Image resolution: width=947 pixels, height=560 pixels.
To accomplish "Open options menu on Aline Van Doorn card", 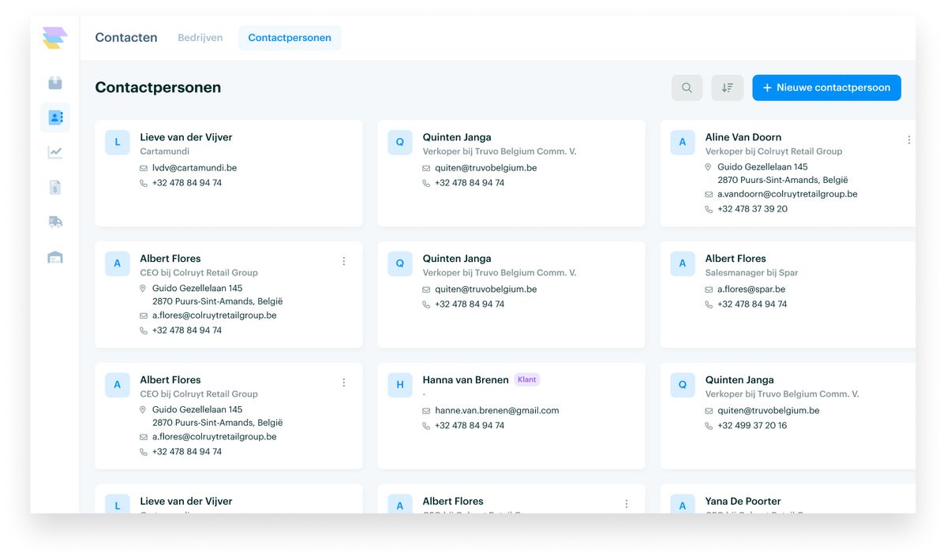I will click(x=908, y=140).
